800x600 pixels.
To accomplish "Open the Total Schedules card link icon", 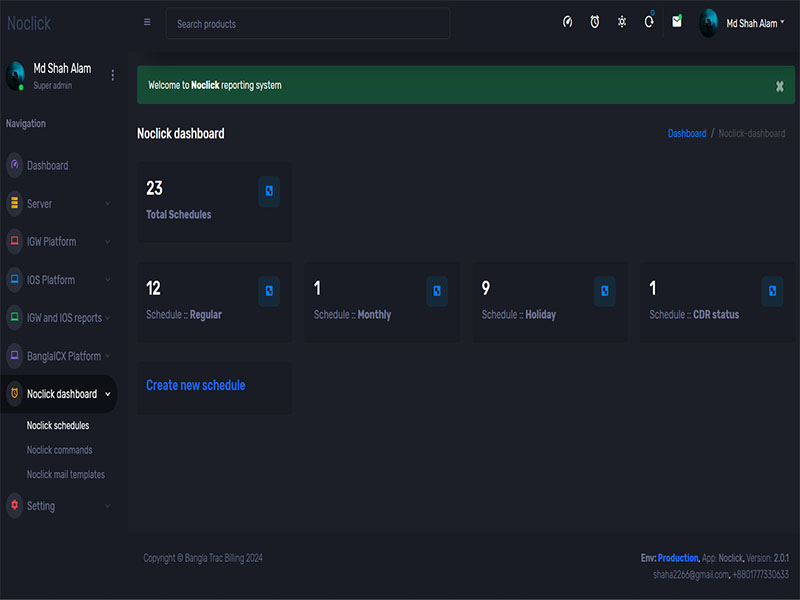I will coord(269,191).
